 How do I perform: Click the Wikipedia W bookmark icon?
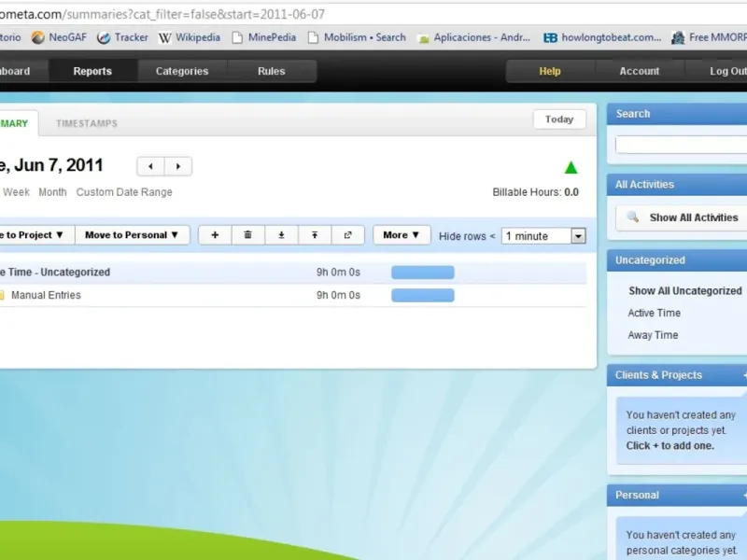coord(165,37)
